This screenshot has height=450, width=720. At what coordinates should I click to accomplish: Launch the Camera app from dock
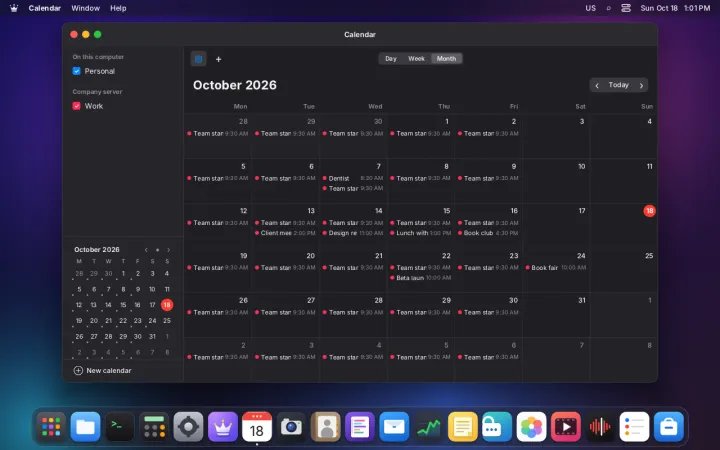(291, 427)
